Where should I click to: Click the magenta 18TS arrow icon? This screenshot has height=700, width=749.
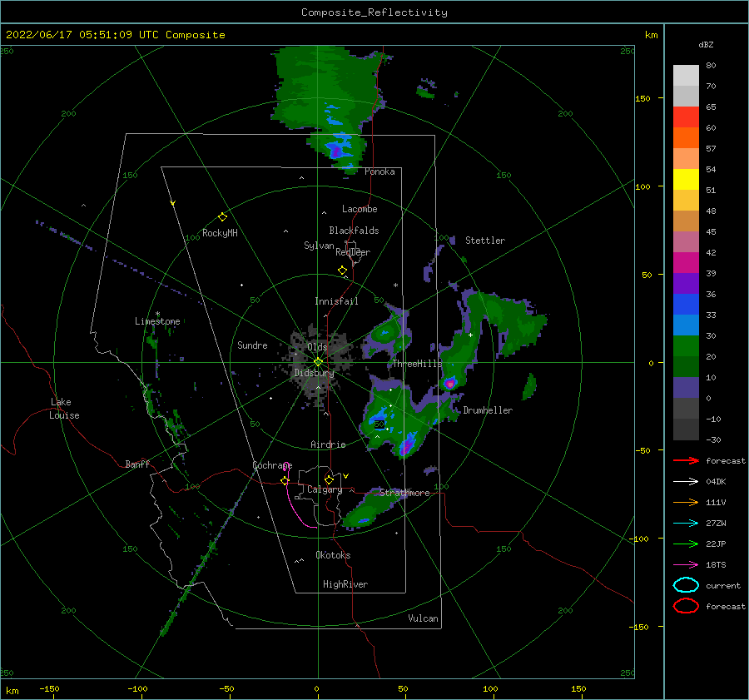(686, 565)
